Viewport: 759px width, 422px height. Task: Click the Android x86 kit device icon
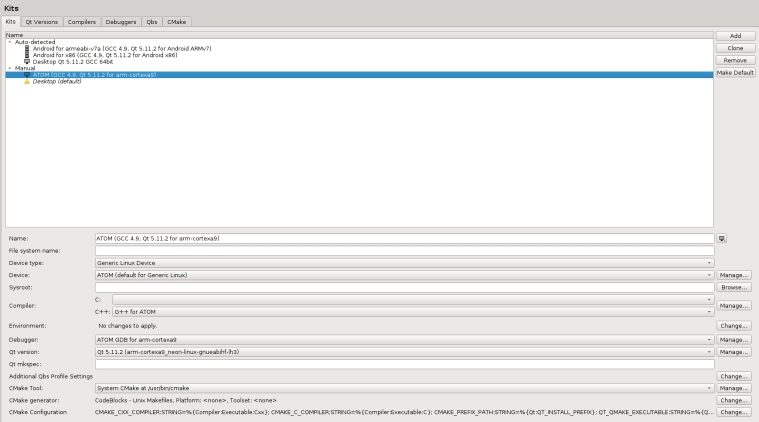27,54
